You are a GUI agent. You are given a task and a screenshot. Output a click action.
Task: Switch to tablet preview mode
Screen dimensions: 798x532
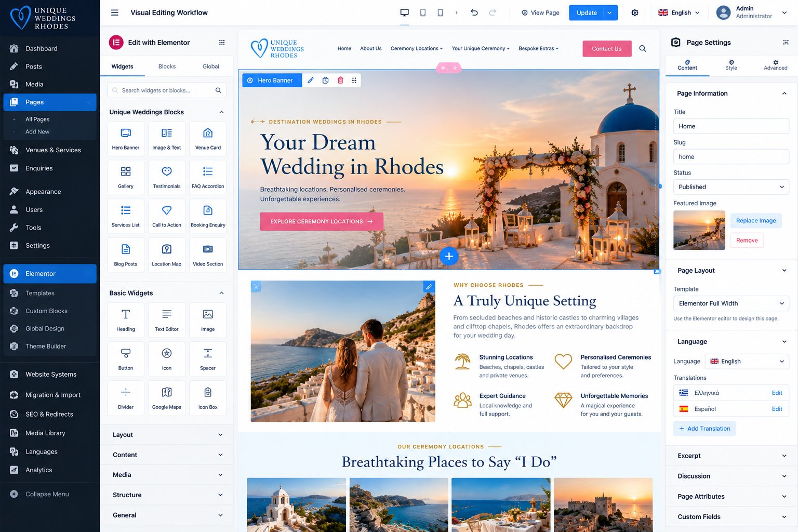423,12
